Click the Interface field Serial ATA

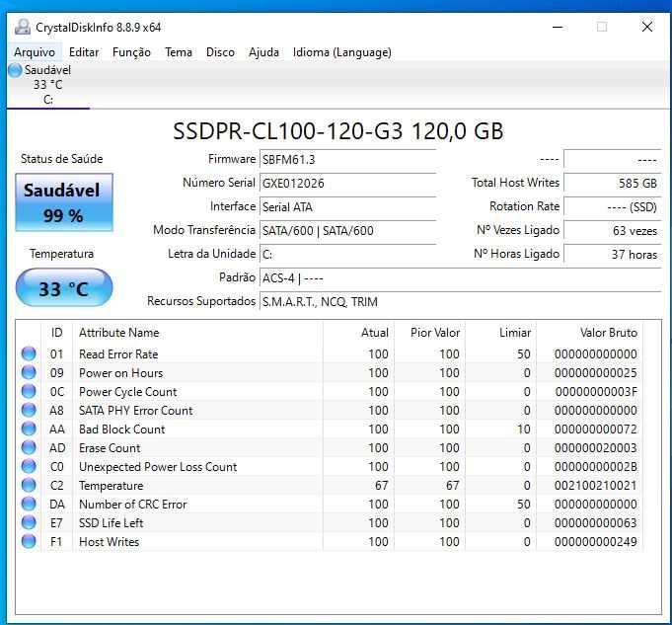pyautogui.click(x=347, y=206)
